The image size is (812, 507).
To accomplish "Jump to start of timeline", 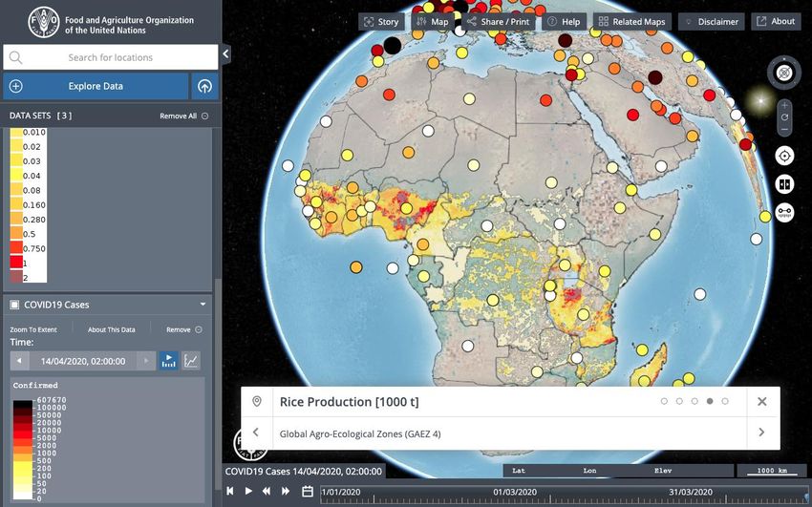I will [x=231, y=491].
